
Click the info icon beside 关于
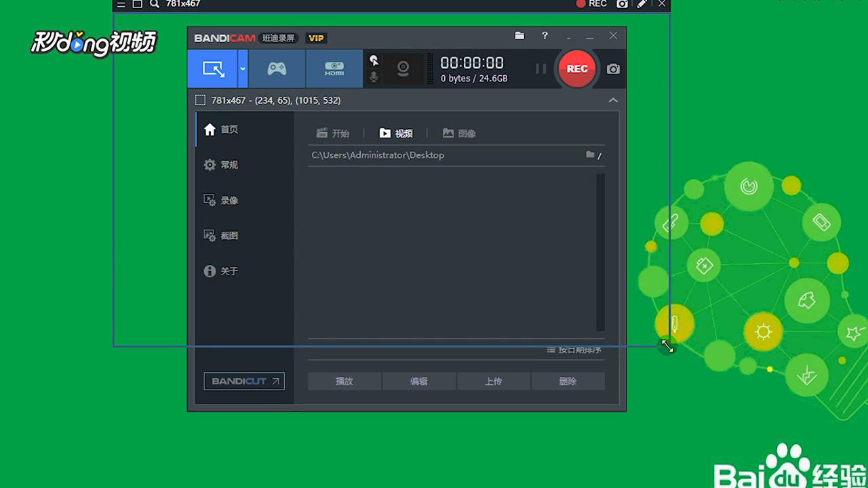(x=210, y=271)
